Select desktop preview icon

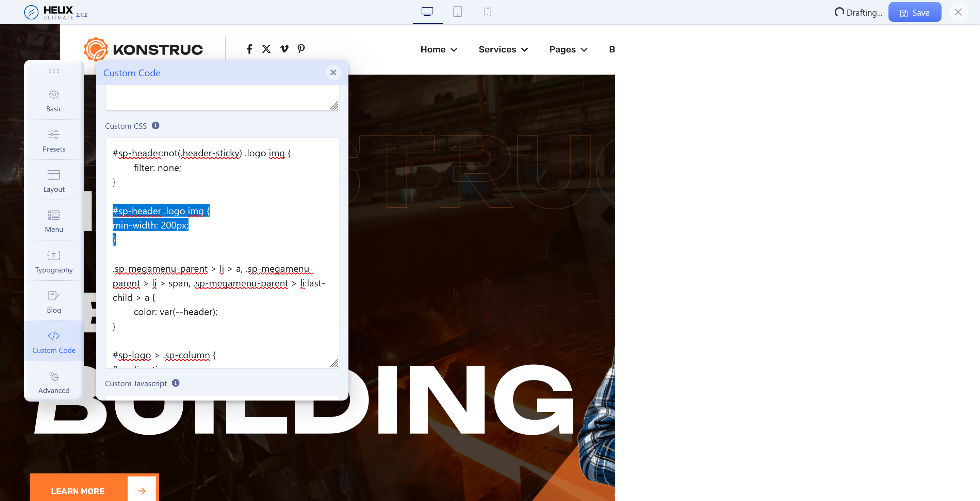tap(427, 12)
